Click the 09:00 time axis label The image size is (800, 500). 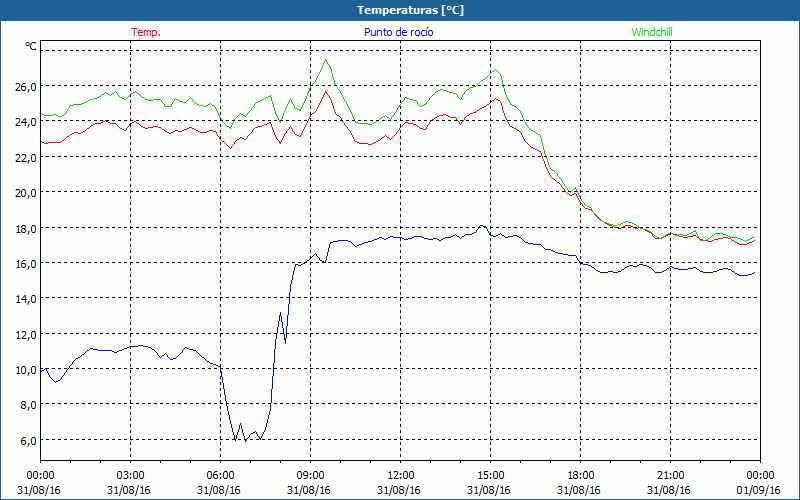click(x=310, y=476)
